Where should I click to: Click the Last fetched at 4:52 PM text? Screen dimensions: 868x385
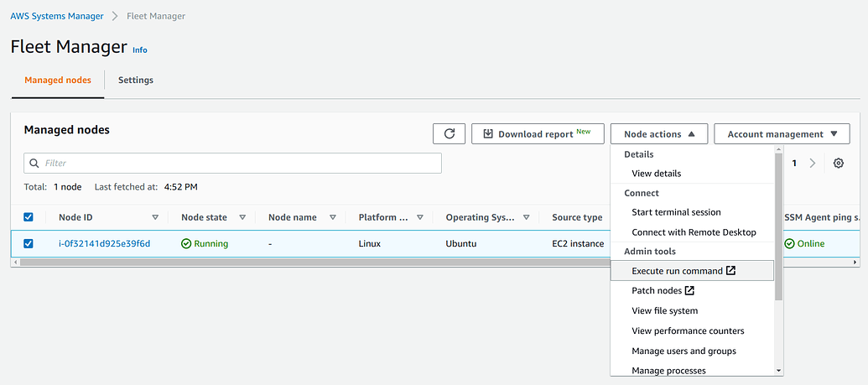[146, 187]
